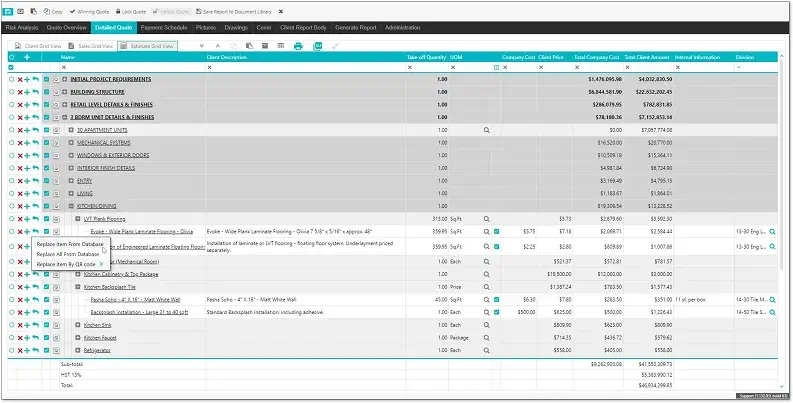The height and width of the screenshot is (403, 793).
Task: Click the green print icon in toolbar
Action: coord(298,46)
